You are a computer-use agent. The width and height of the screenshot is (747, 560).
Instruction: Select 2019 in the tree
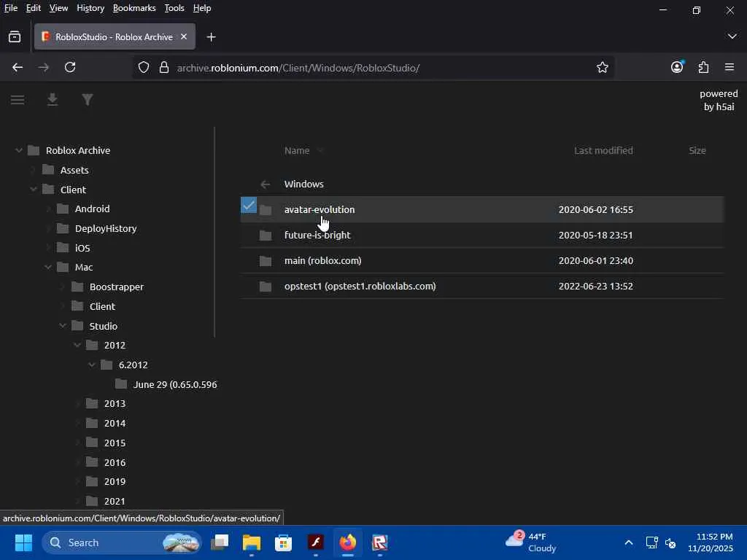[x=115, y=481]
